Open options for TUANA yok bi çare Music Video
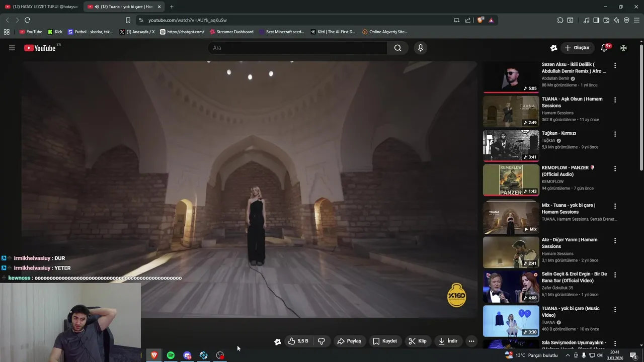Viewport: 644px width, 362px height. pyautogui.click(x=615, y=309)
